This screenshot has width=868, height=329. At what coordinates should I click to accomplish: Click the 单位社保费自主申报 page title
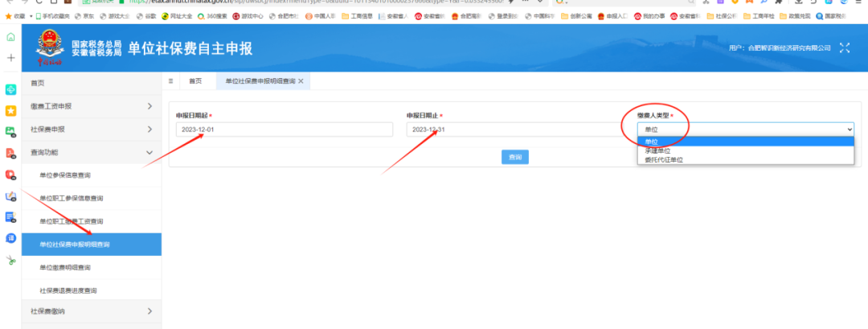(190, 48)
